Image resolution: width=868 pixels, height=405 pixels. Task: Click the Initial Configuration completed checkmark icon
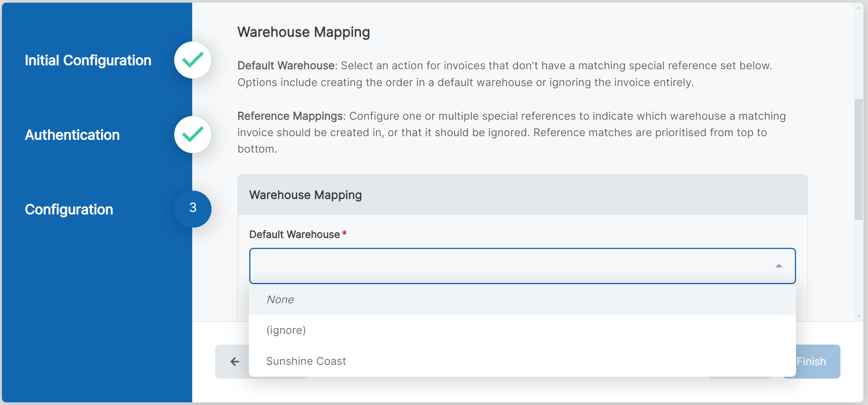pyautogui.click(x=193, y=60)
